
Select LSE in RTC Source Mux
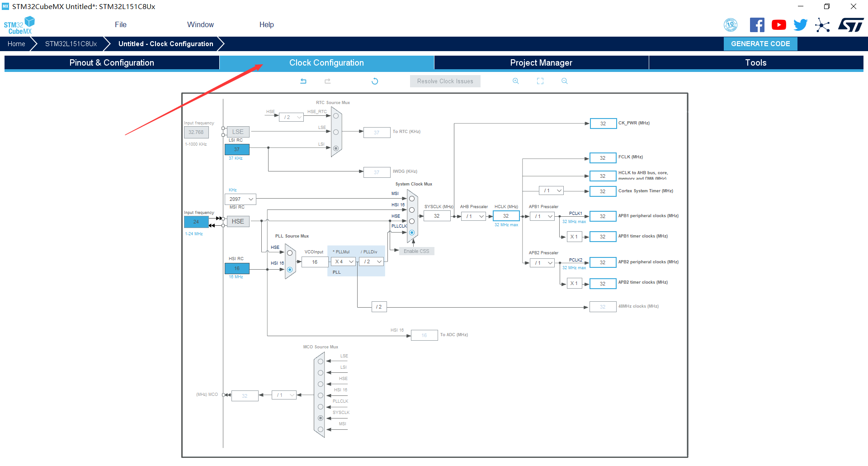[x=336, y=132]
